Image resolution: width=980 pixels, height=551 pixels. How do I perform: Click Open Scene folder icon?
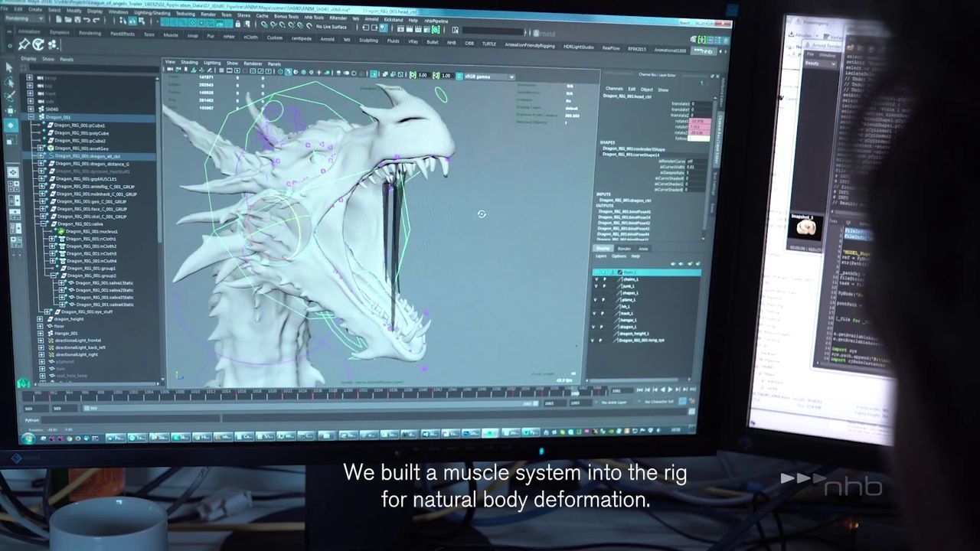[x=68, y=19]
